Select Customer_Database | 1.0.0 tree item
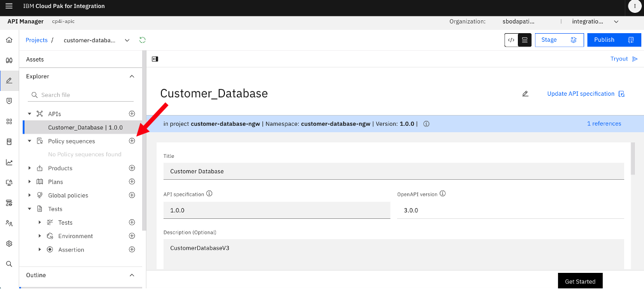The width and height of the screenshot is (644, 290). (85, 127)
